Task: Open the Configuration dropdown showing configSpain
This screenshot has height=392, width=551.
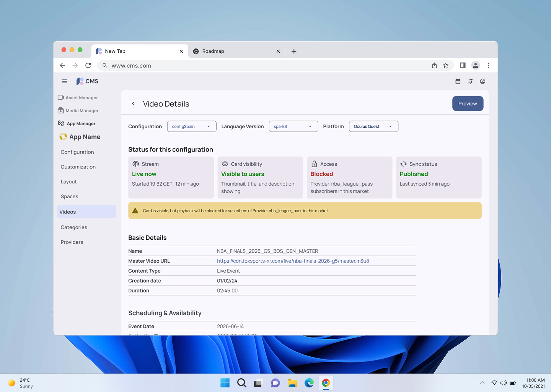Action: tap(192, 126)
